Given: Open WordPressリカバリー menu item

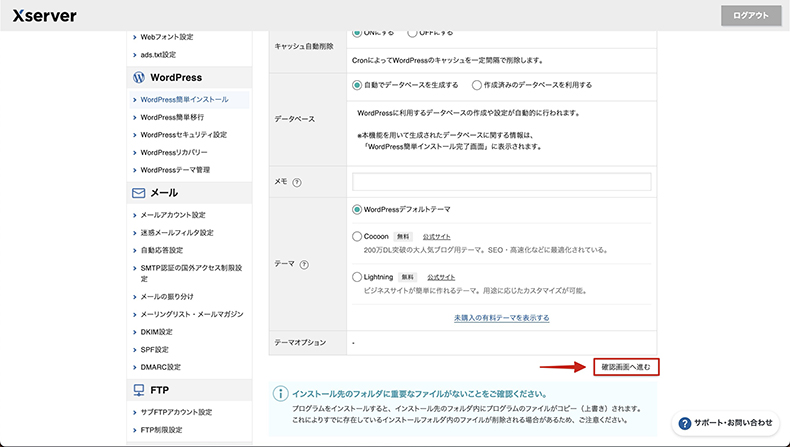Looking at the screenshot, I should click(173, 152).
